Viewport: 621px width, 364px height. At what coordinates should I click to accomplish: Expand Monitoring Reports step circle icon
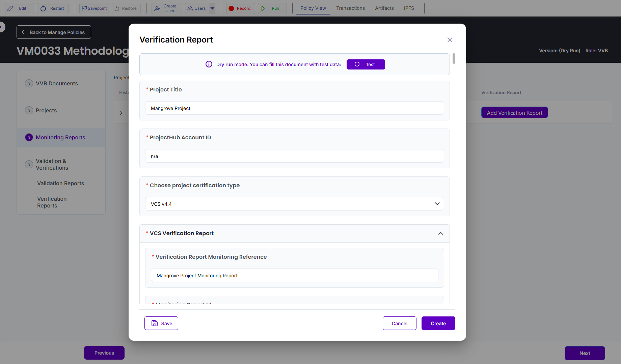[29, 137]
